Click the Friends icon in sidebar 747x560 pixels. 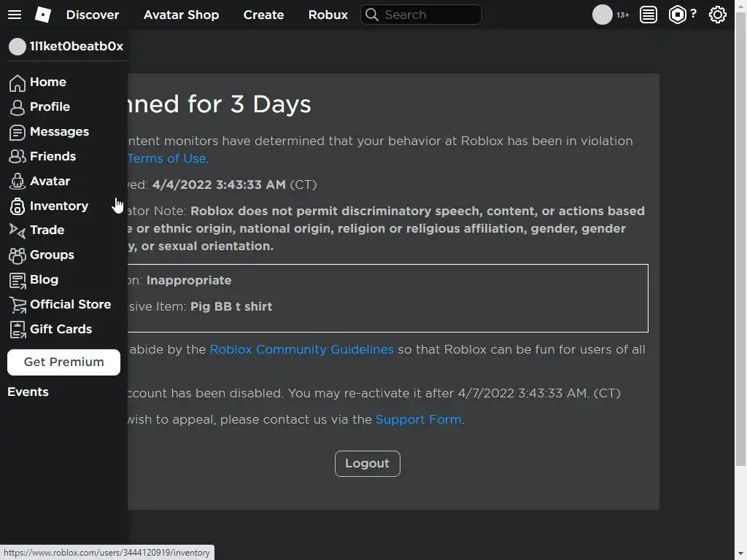click(x=18, y=157)
